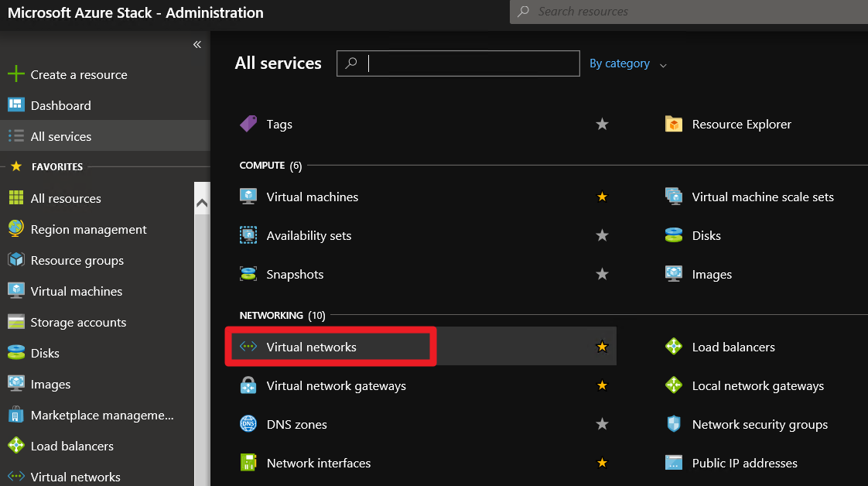Open the By category dropdown

[627, 63]
